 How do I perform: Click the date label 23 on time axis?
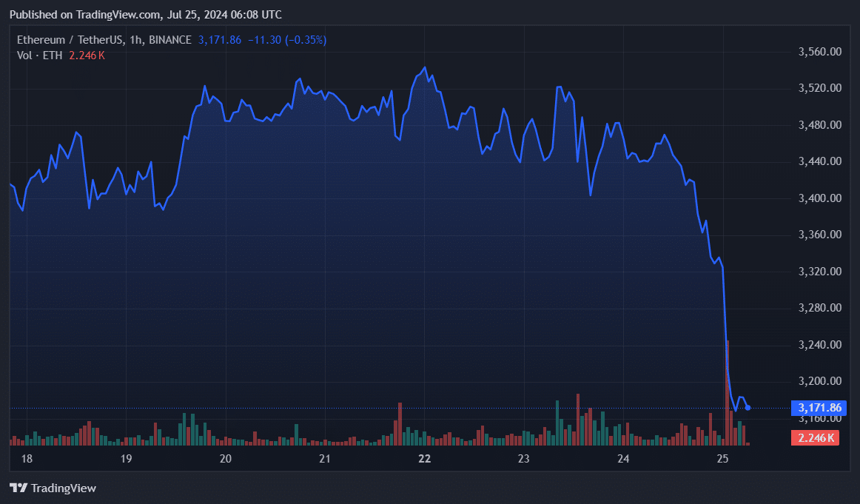(524, 458)
